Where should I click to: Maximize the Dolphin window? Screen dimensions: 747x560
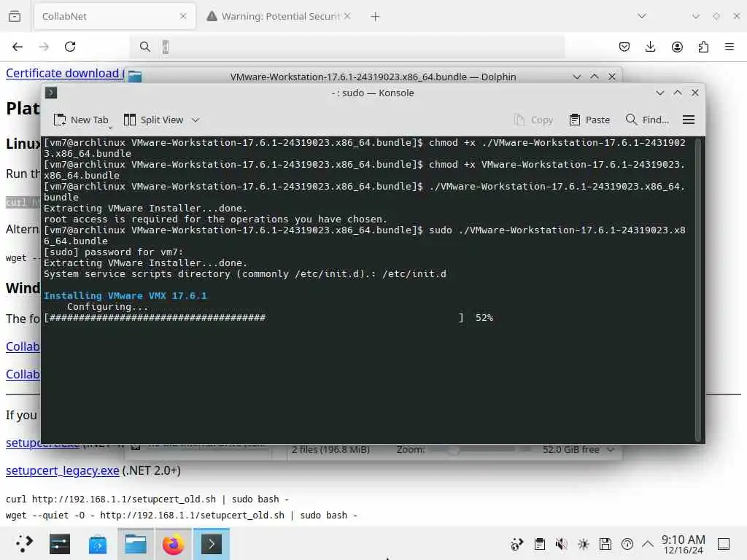coord(595,77)
